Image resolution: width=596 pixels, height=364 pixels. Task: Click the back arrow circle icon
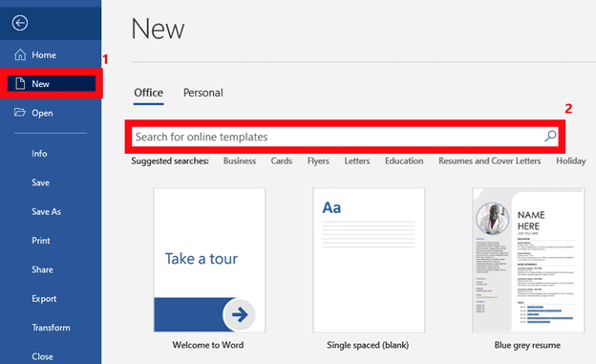(20, 23)
